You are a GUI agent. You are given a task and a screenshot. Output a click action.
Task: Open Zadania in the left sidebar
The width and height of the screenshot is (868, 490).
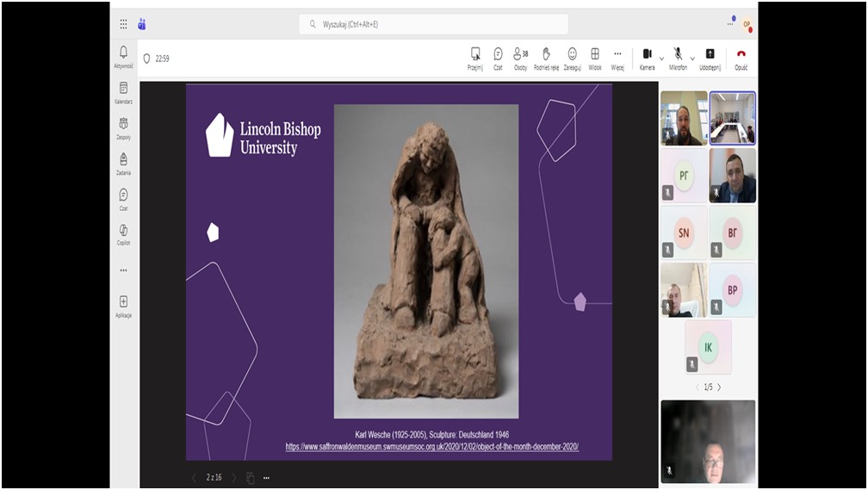point(123,163)
